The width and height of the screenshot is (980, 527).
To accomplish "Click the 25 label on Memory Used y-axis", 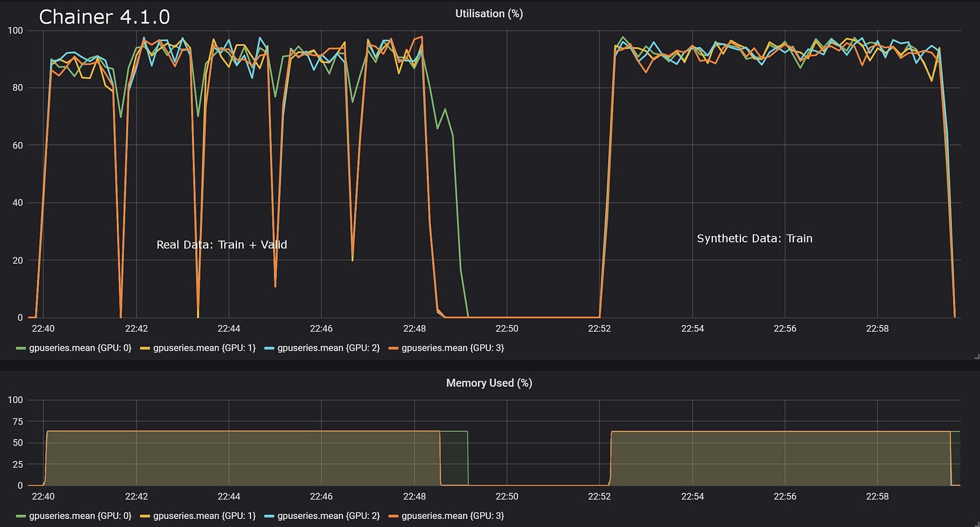I will pos(18,464).
